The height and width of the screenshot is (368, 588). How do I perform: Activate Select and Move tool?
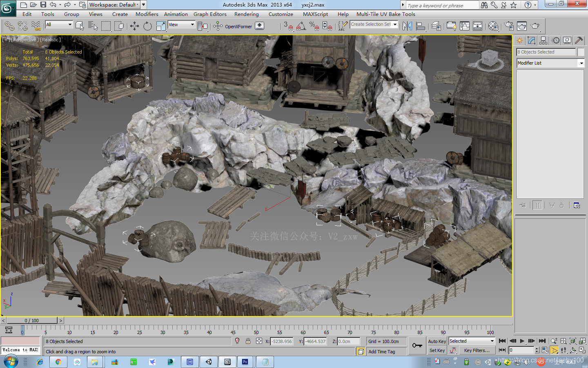coord(134,26)
